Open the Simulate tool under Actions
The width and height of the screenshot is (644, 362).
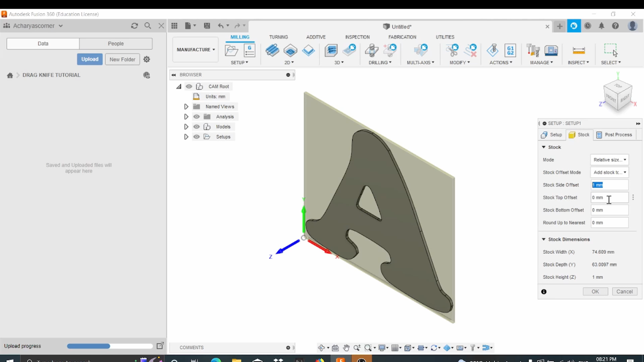click(x=492, y=50)
